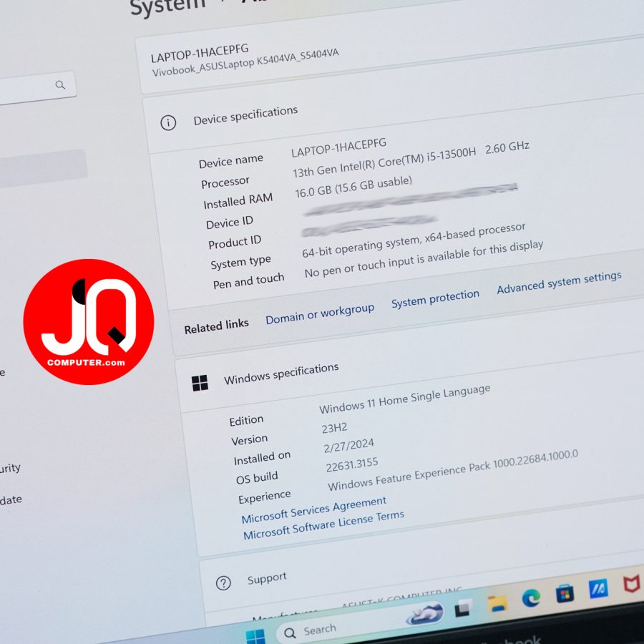Click the 'Device name' label
The width and height of the screenshot is (644, 644).
tap(231, 161)
